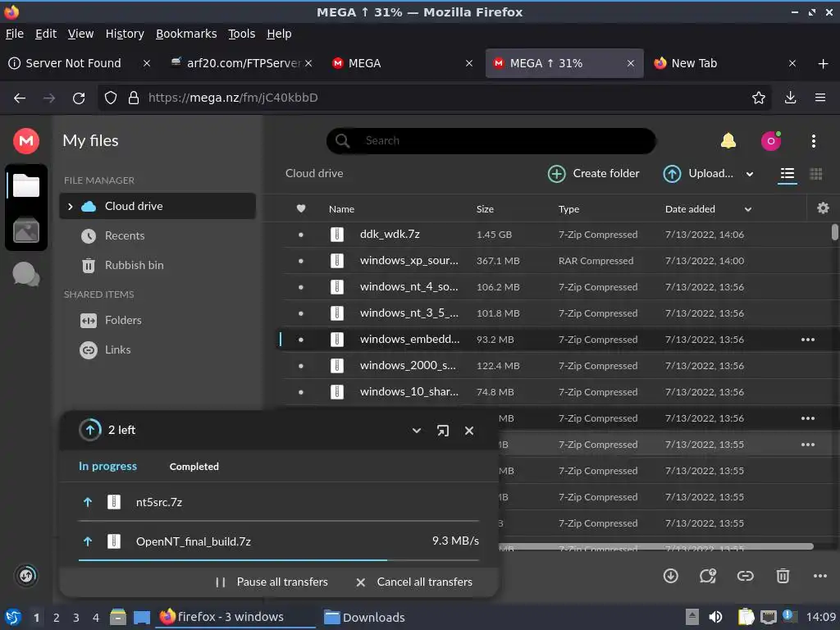
Task: Sort files by Type column
Action: pos(569,209)
